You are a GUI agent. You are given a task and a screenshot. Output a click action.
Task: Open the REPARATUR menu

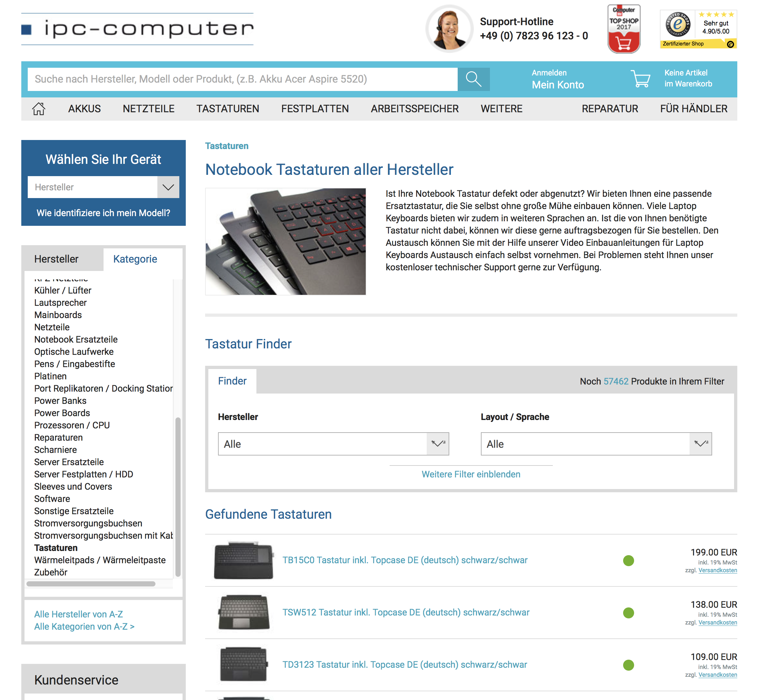tap(610, 109)
